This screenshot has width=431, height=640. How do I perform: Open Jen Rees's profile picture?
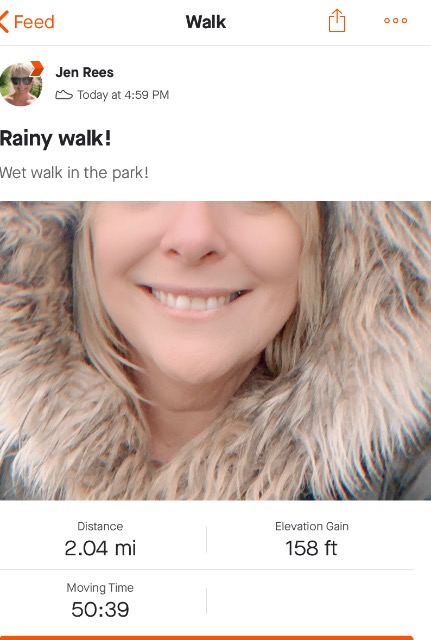pyautogui.click(x=20, y=84)
